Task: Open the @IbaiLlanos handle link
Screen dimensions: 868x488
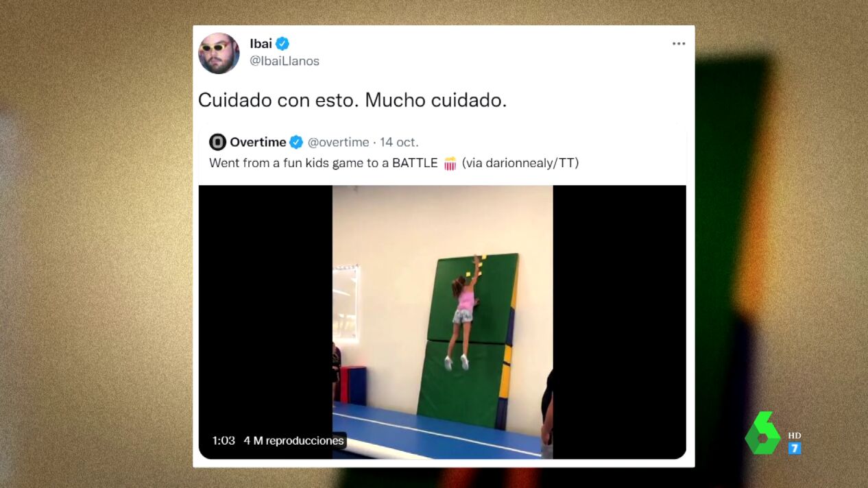Action: (285, 61)
